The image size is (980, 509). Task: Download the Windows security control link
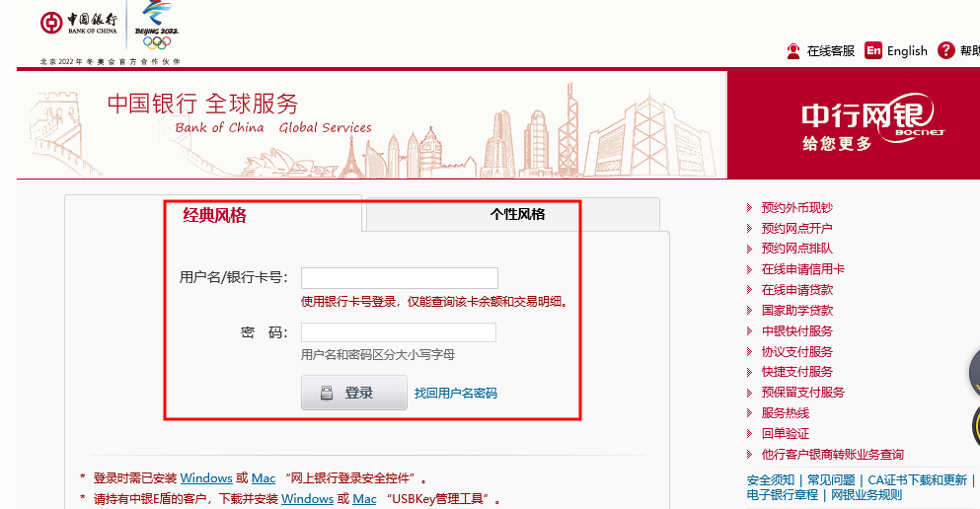pos(205,478)
